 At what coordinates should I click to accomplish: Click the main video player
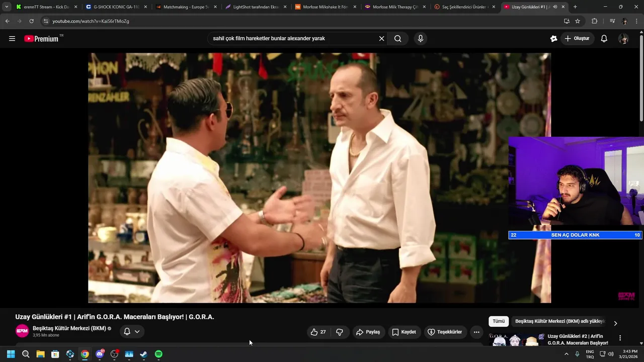319,177
